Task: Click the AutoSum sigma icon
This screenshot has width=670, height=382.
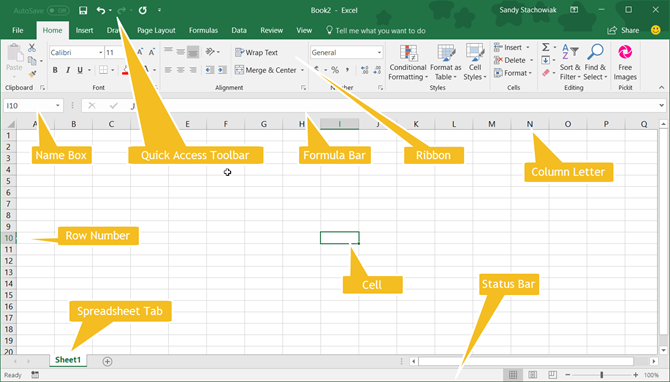Action: 546,47
